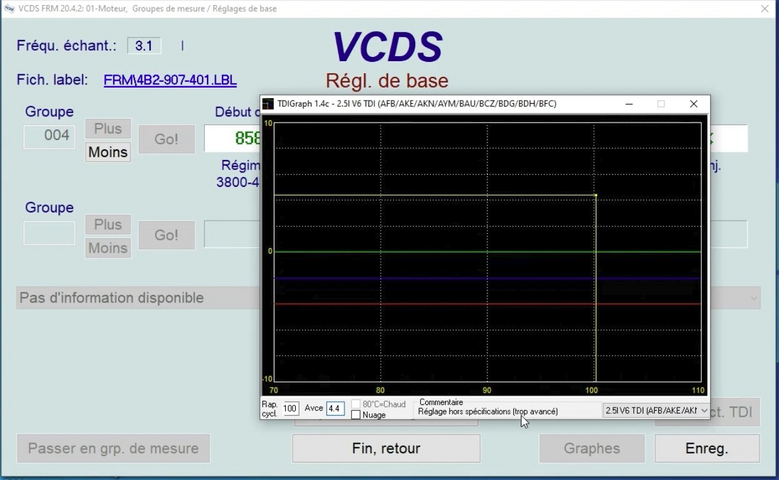Click the Régl. de base heading

[x=387, y=81]
